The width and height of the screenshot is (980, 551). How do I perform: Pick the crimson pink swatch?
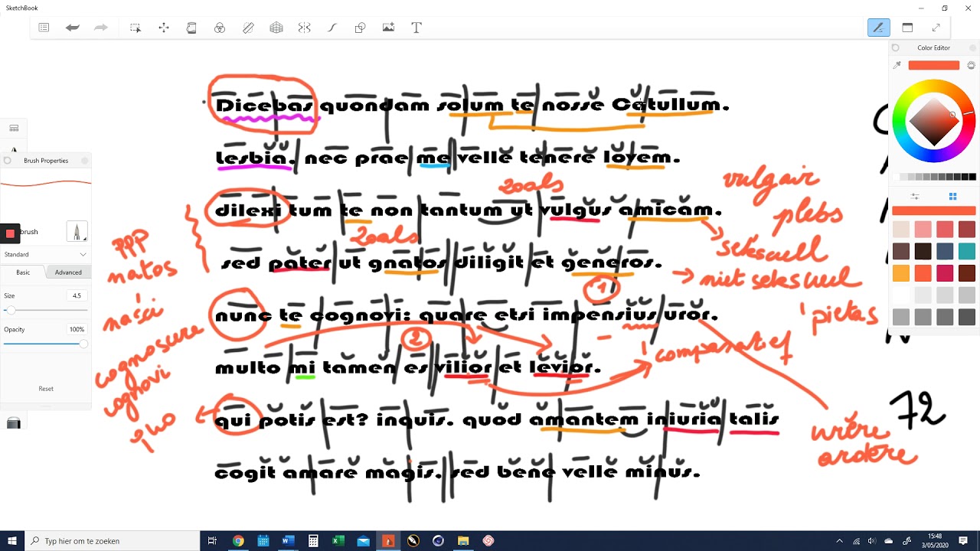[945, 273]
